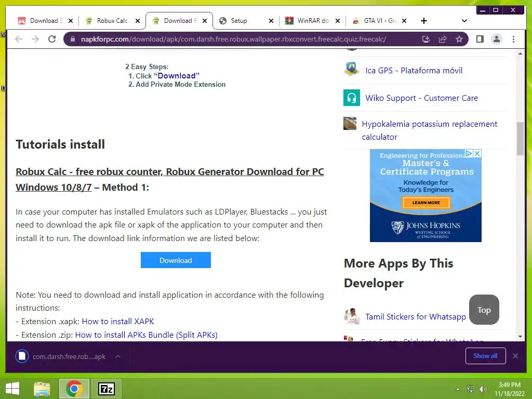Click the Wiko Support headset icon
532x399 pixels.
click(x=352, y=98)
